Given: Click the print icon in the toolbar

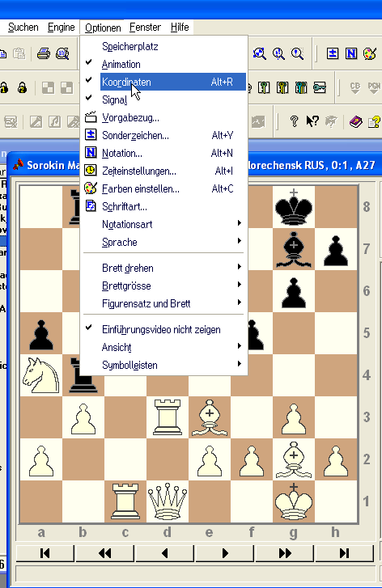Looking at the screenshot, I should pyautogui.click(x=44, y=53).
